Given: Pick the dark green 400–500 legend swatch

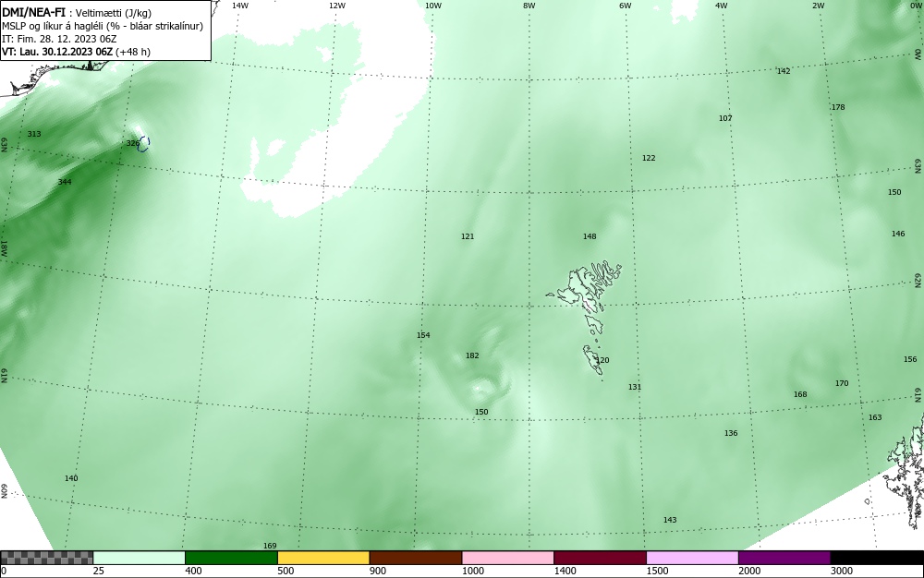Looking at the screenshot, I should coord(231,558).
